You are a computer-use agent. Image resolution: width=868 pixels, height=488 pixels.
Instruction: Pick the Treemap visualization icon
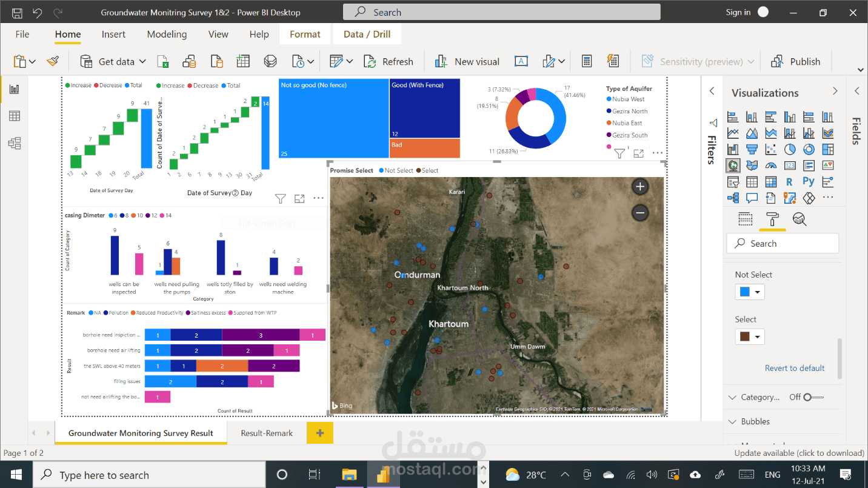tap(827, 149)
